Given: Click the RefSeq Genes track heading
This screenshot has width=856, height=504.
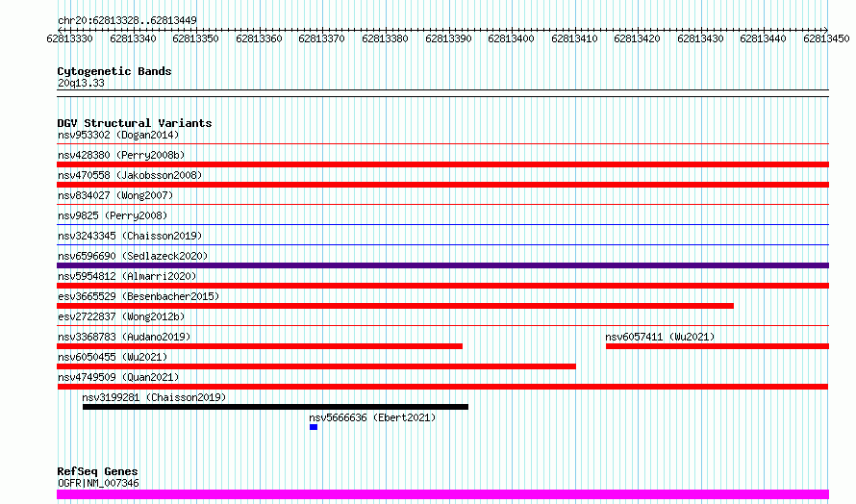Looking at the screenshot, I should pyautogui.click(x=98, y=471).
